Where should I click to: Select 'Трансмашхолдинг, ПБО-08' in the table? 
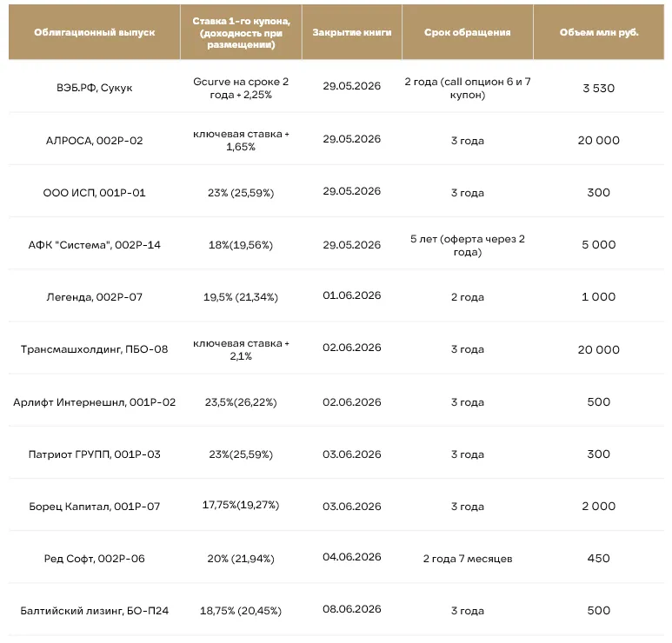pos(94,349)
